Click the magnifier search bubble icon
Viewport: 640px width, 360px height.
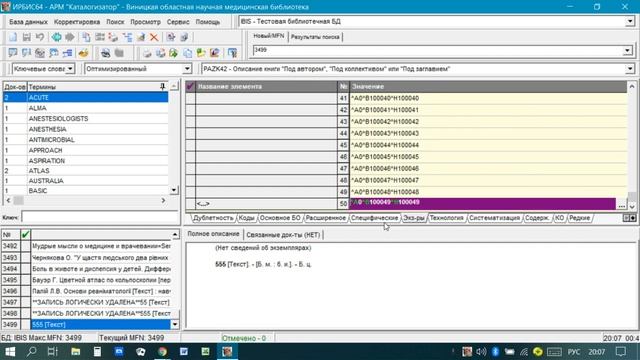53,53
